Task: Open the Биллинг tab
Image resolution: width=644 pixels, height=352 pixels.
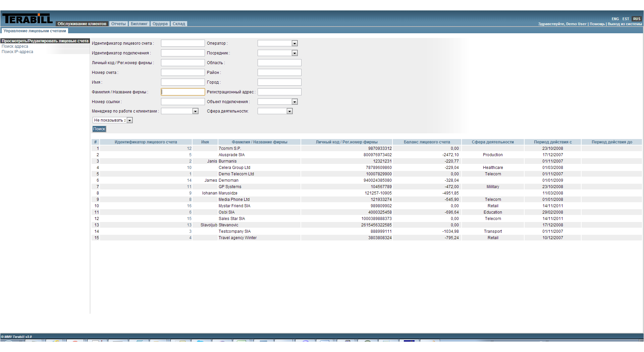Action: [x=139, y=24]
